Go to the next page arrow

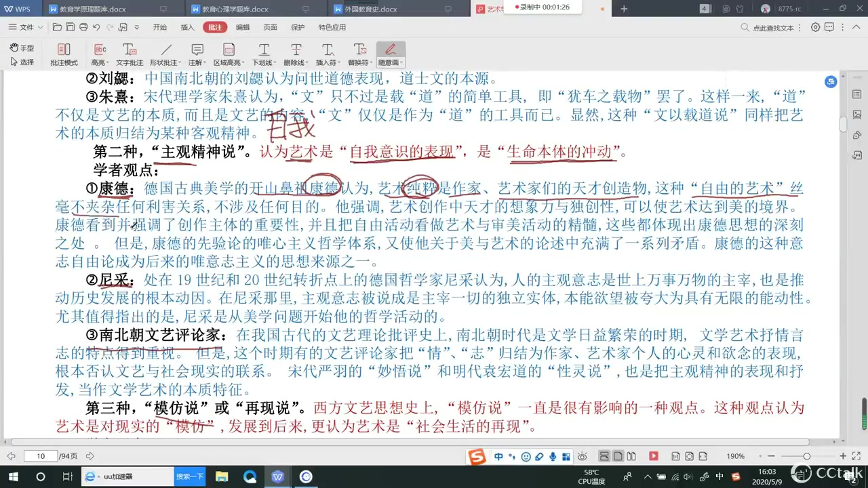[x=90, y=456]
